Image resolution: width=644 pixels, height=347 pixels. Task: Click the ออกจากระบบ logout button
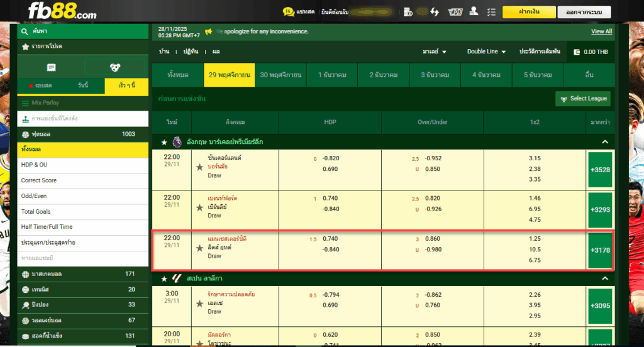pyautogui.click(x=584, y=12)
